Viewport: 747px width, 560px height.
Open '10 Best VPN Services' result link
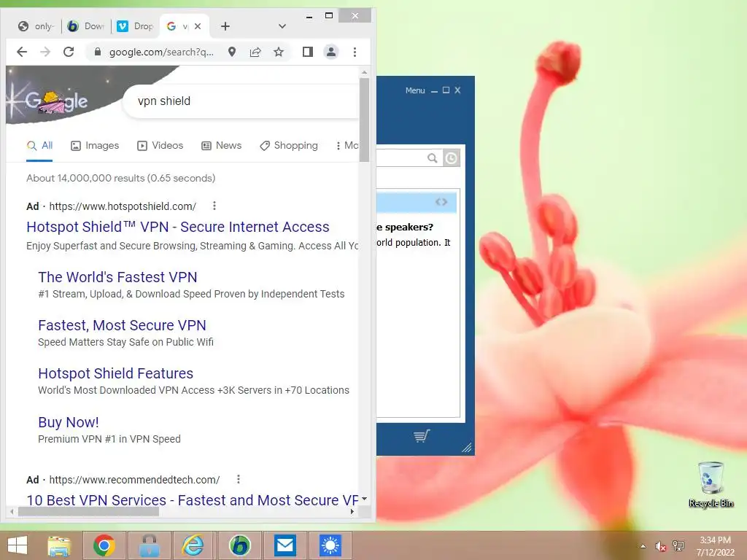[x=192, y=500]
